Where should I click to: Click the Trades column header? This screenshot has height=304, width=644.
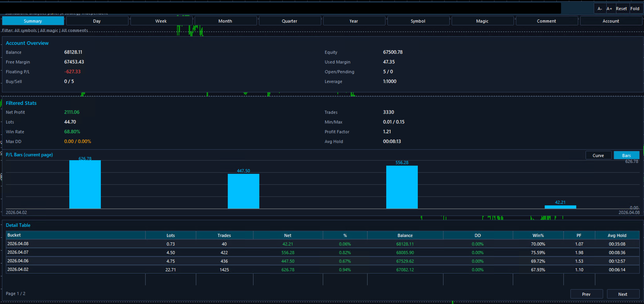(224, 235)
